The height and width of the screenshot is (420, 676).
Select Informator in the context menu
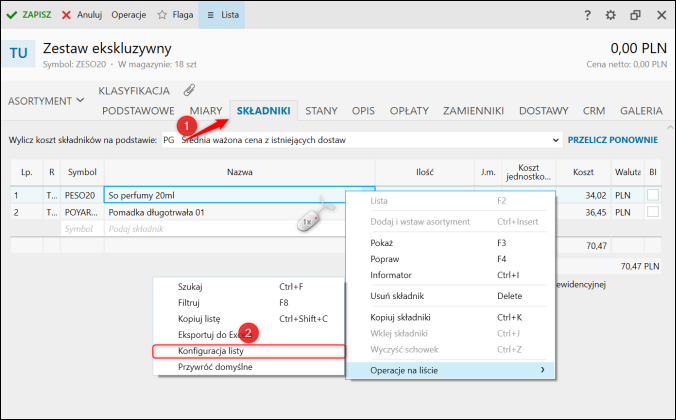click(x=450, y=275)
